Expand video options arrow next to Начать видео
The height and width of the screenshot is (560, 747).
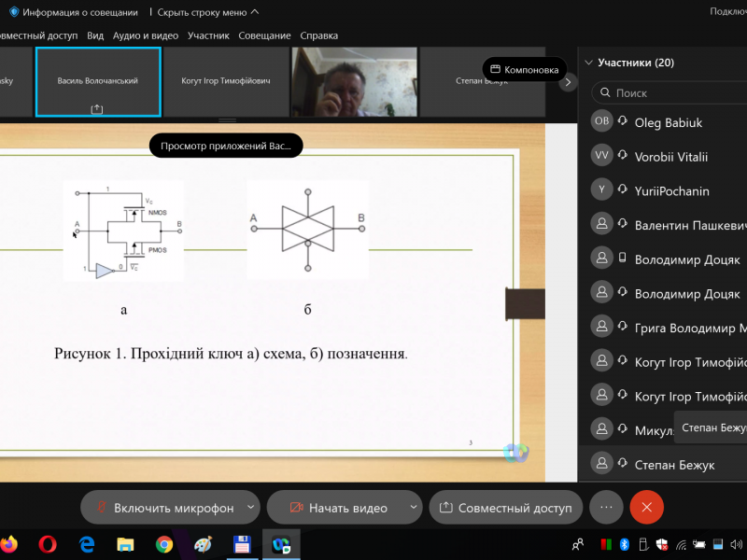(x=412, y=508)
